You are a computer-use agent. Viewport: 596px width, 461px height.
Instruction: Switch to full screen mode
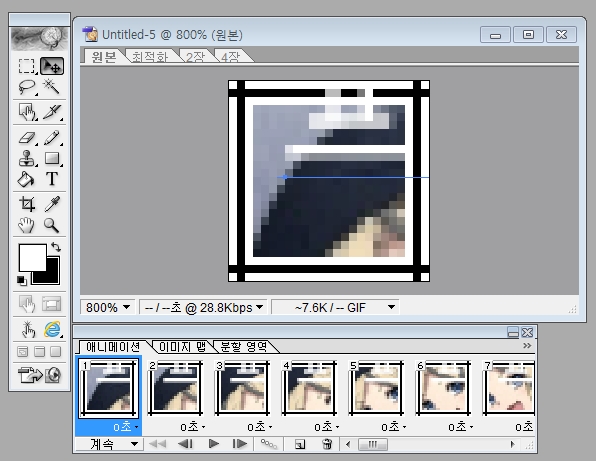tap(56, 352)
